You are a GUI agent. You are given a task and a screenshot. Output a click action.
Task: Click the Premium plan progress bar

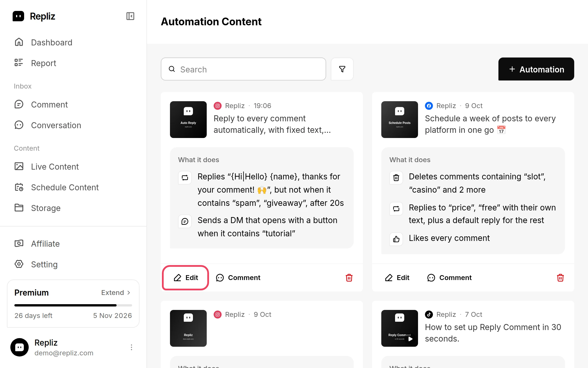73,305
